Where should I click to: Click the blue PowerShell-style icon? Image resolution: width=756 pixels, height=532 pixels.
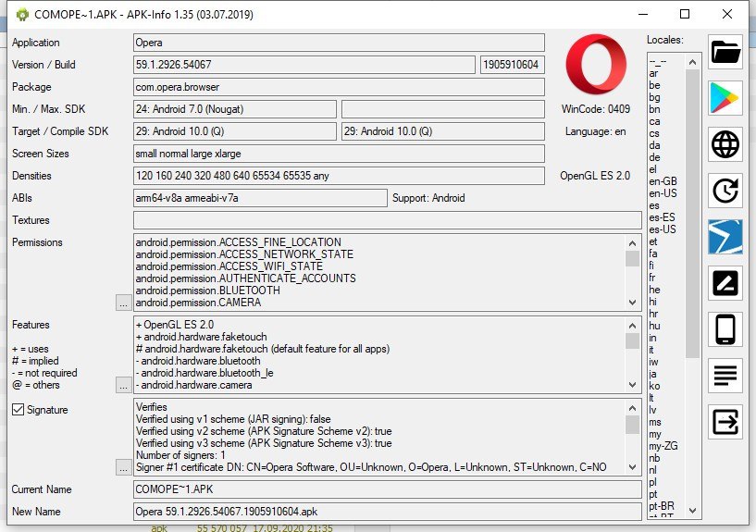(725, 237)
